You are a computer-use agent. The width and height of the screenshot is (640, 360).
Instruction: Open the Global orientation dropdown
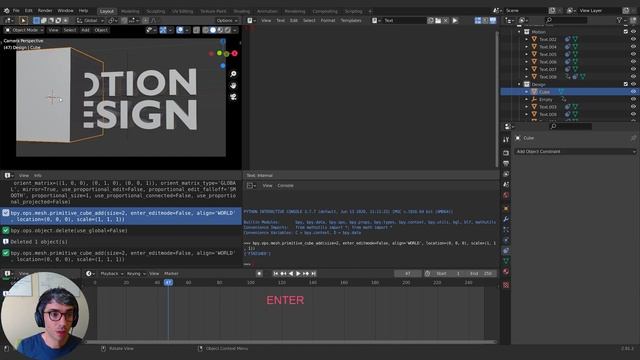90,20
